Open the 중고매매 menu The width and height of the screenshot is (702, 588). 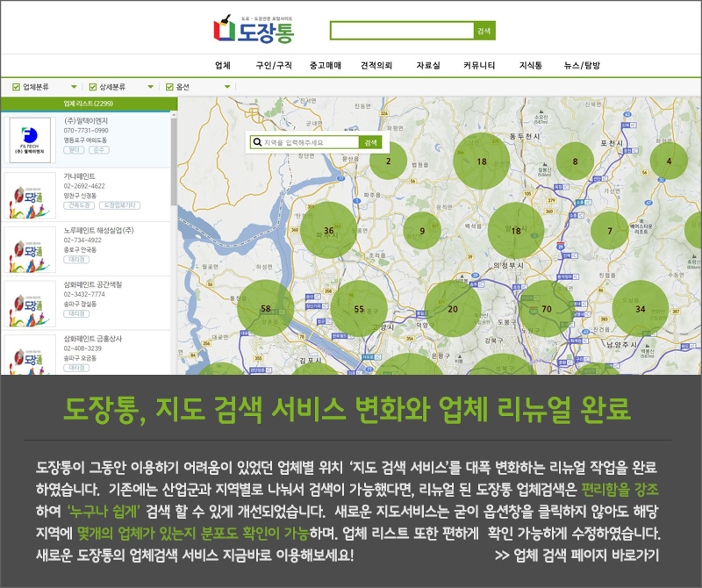click(x=326, y=66)
